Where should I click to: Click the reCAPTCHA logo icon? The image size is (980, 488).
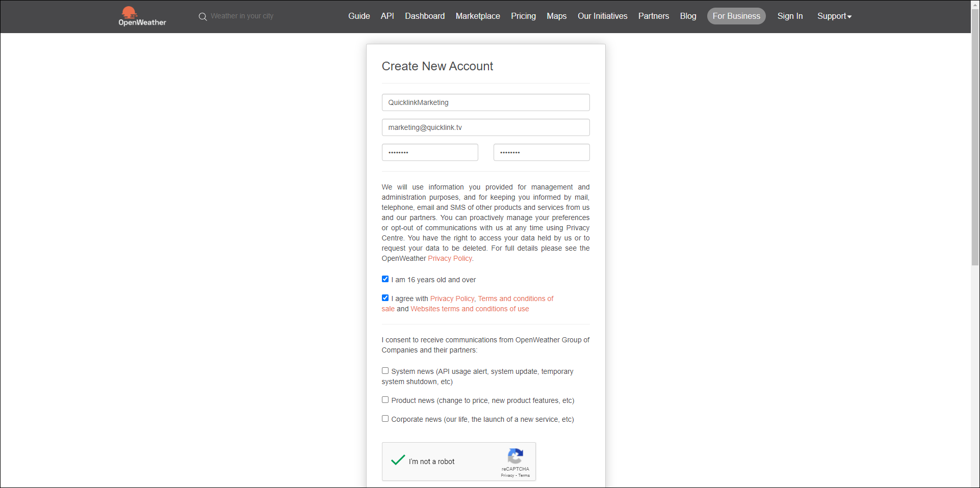point(515,456)
